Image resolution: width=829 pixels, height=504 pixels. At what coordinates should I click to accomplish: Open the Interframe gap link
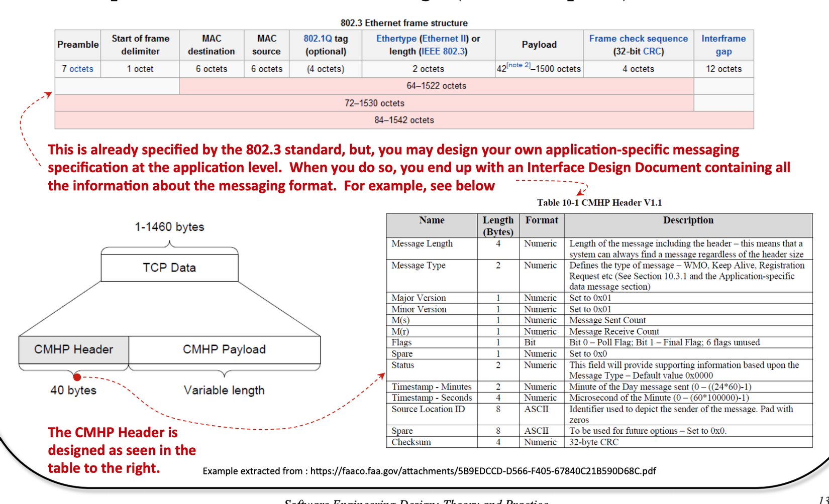point(723,45)
